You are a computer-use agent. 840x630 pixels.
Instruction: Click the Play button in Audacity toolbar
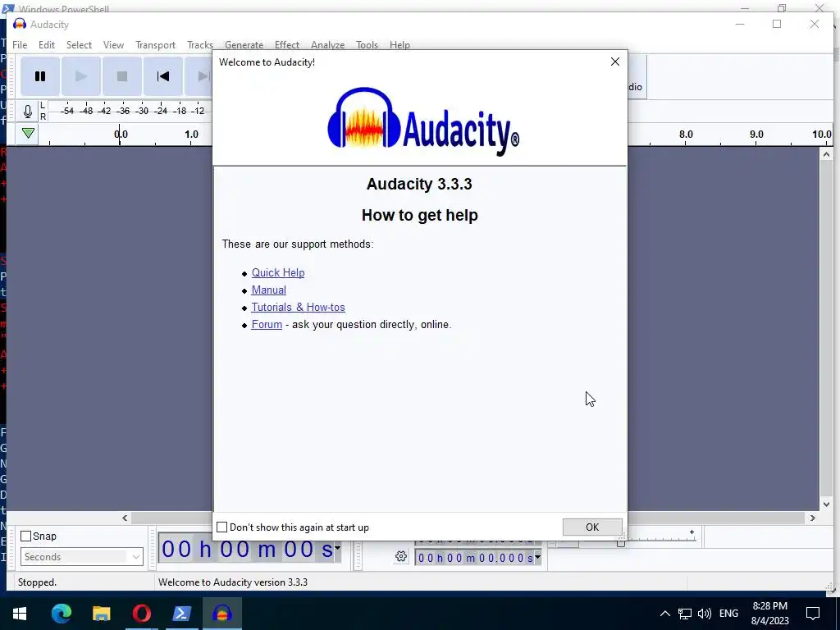[x=81, y=76]
